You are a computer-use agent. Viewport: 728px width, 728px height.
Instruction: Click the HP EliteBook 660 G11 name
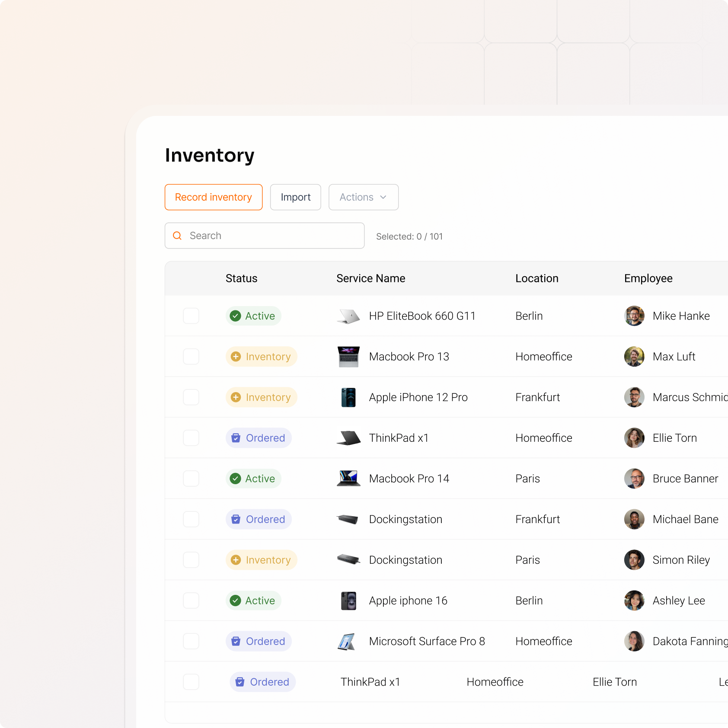point(422,316)
